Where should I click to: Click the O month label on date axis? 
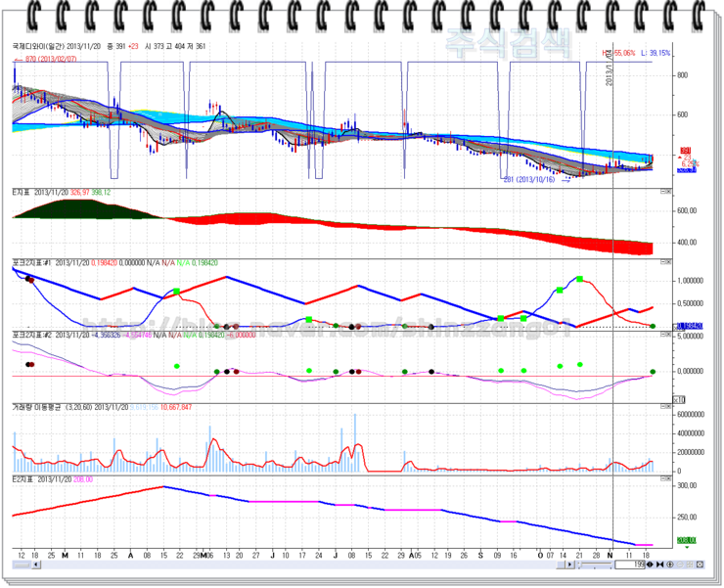(x=540, y=555)
